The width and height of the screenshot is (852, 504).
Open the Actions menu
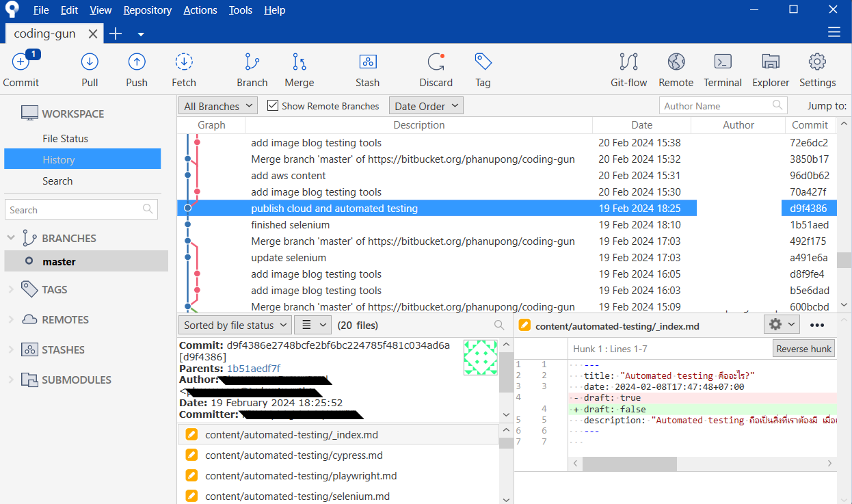point(200,10)
